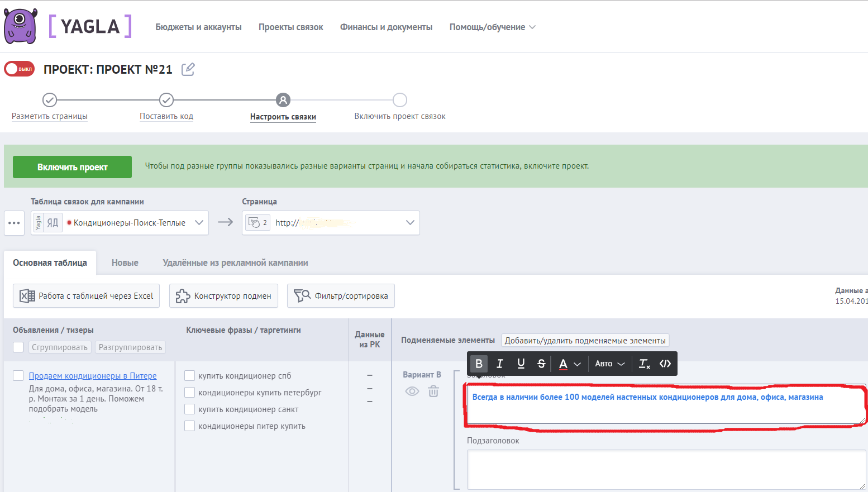Switch to 'Основная таблица' tab
Viewport: 868px width, 492px height.
(x=50, y=262)
